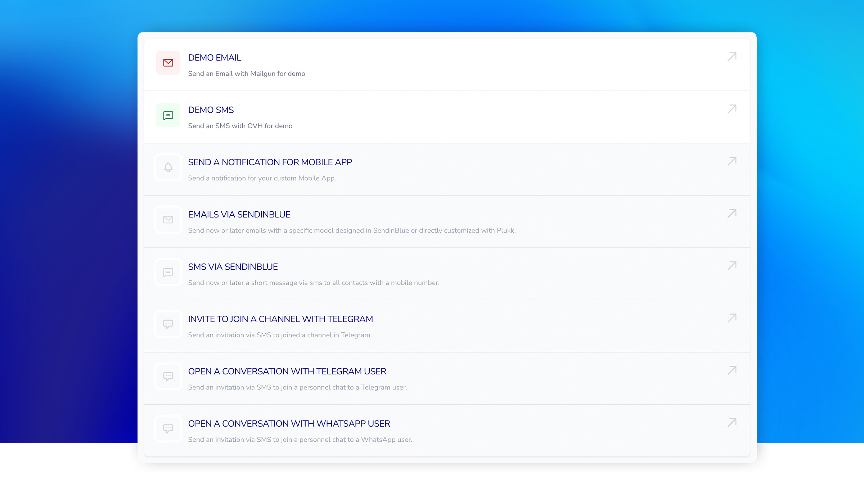Click the Telegram channel invite chat icon
The height and width of the screenshot is (504, 864).
tap(168, 324)
